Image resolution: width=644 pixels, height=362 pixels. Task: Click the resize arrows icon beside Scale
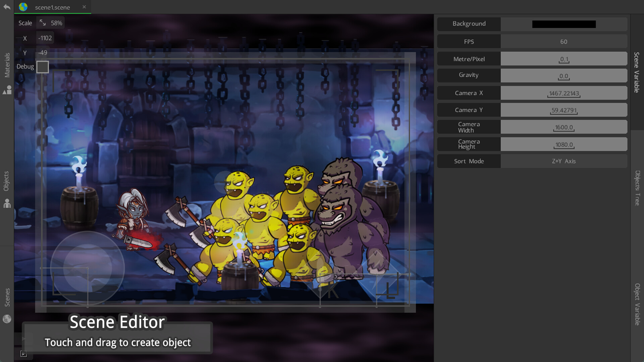tap(42, 22)
